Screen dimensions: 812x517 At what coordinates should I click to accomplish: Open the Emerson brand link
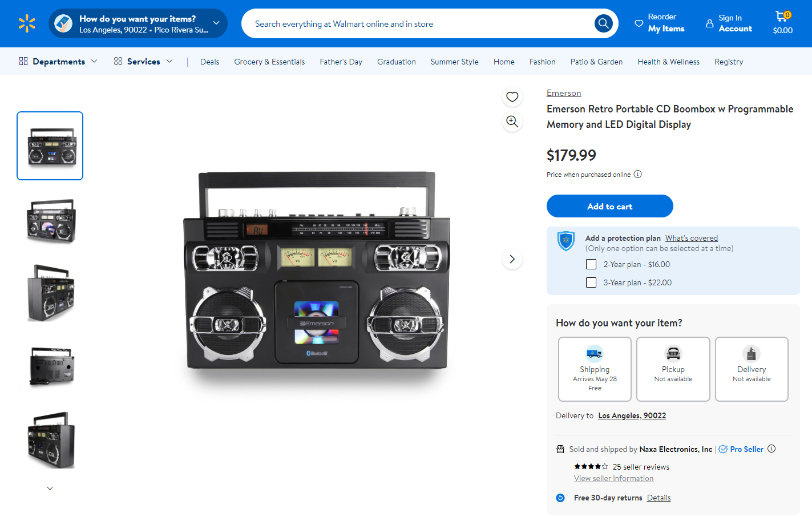pyautogui.click(x=564, y=93)
